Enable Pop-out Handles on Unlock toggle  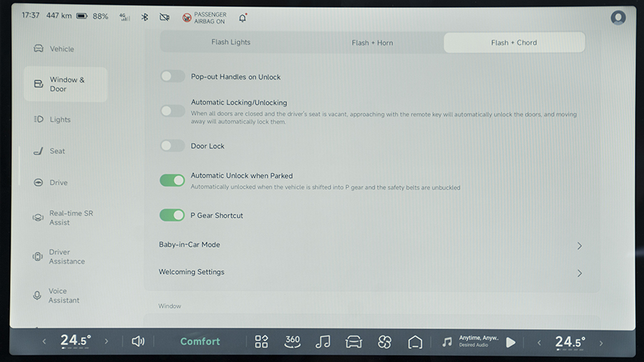click(172, 77)
